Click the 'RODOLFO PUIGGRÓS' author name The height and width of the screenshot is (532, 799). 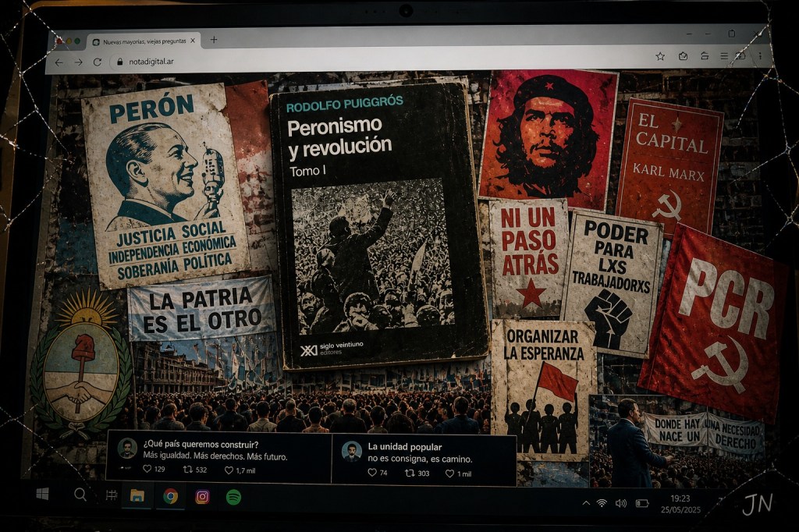click(344, 105)
